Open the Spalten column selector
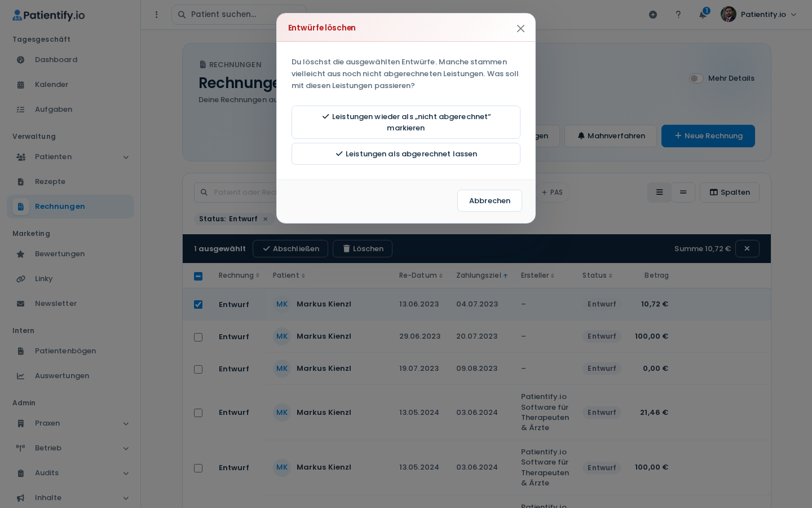Image resolution: width=812 pixels, height=508 pixels. point(730,192)
